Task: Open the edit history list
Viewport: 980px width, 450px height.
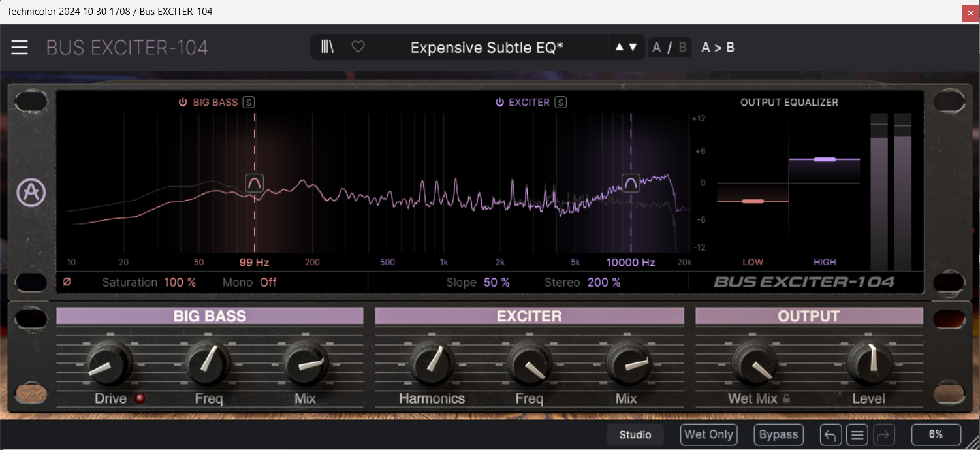Action: pyautogui.click(x=857, y=435)
